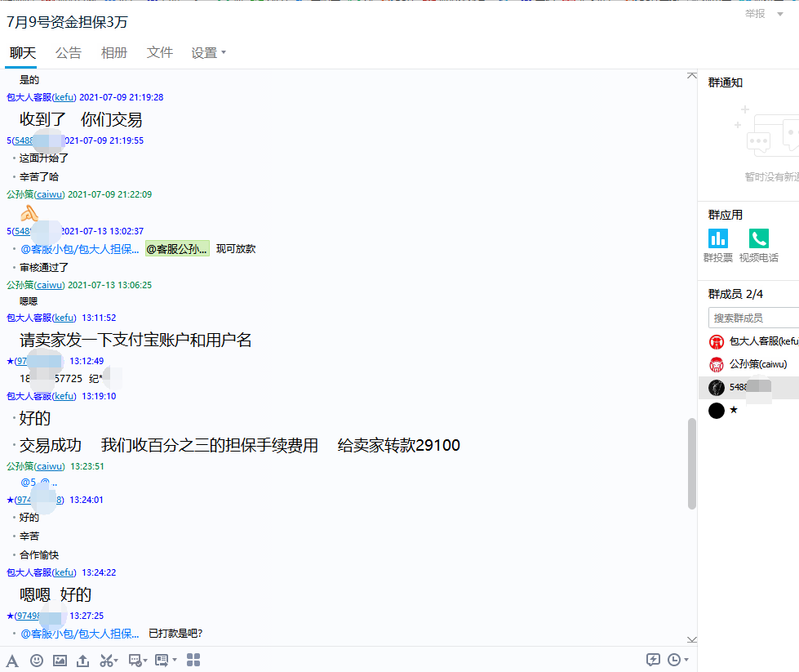Open the font settings (A) icon
This screenshot has height=672, width=799.
(x=12, y=660)
